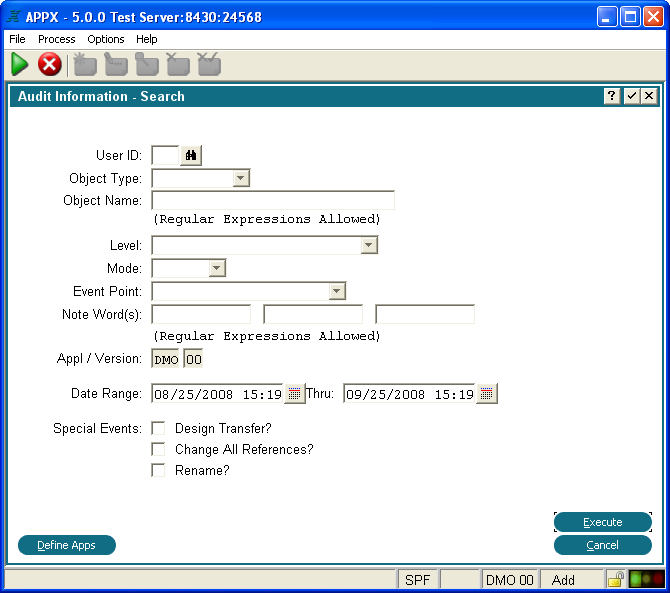Click the Execute button
The image size is (670, 593).
pyautogui.click(x=602, y=522)
